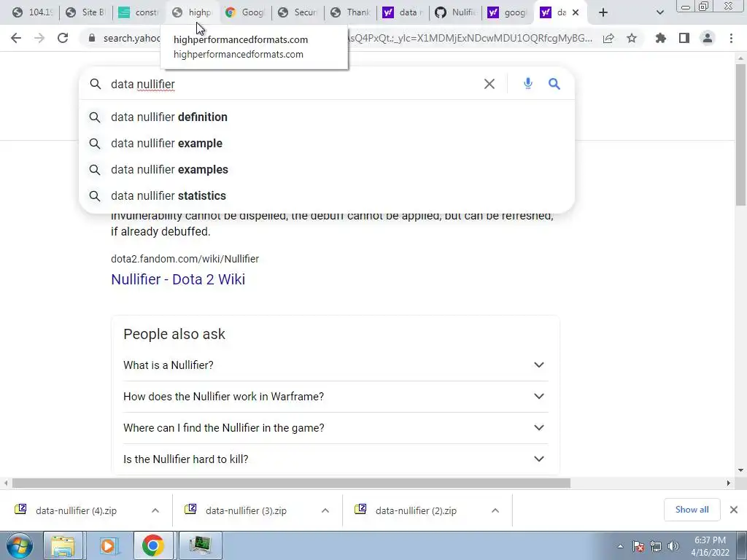Click the magnifier icon beside the search text
Image resolution: width=747 pixels, height=560 pixels.
(x=96, y=84)
